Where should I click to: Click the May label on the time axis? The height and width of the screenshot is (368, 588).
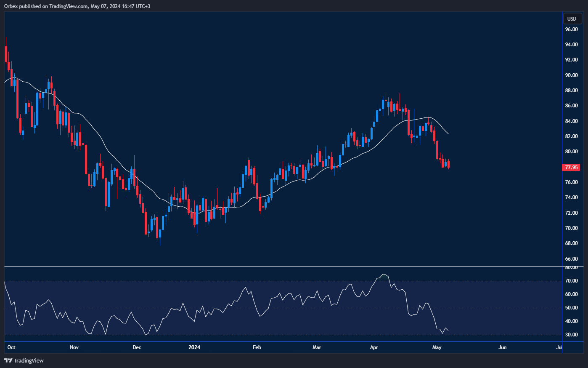point(437,347)
